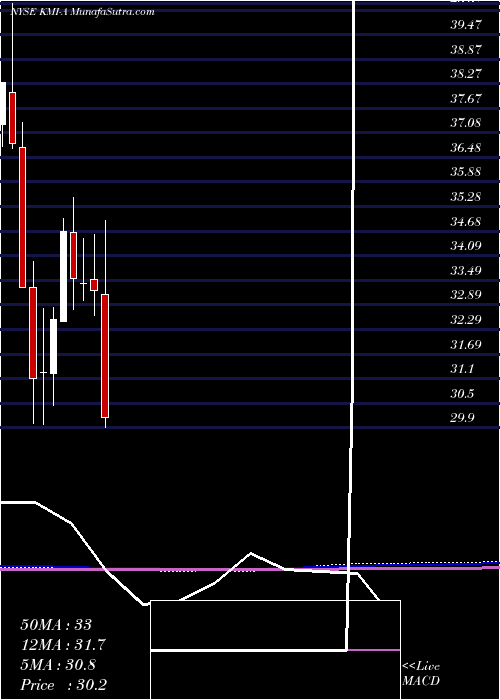Click the 38.27 price axis label
Viewport: 500px width, 700px height.
point(466,74)
